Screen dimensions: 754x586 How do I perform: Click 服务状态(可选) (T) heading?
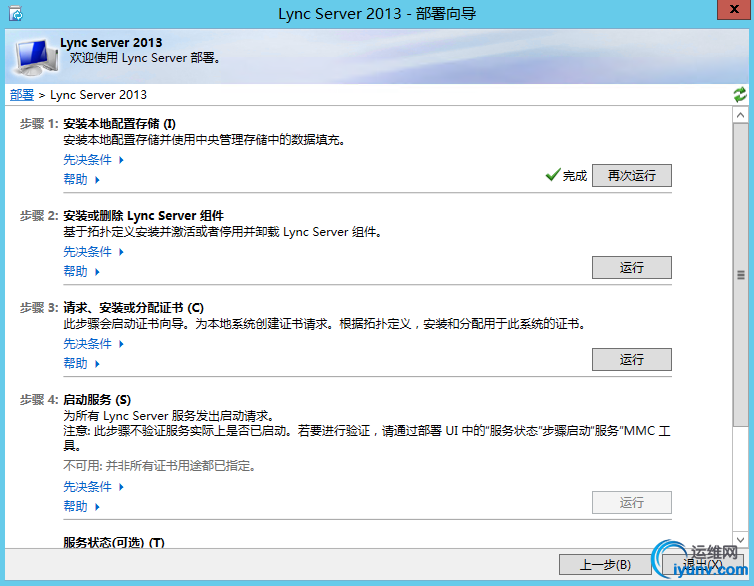[114, 542]
